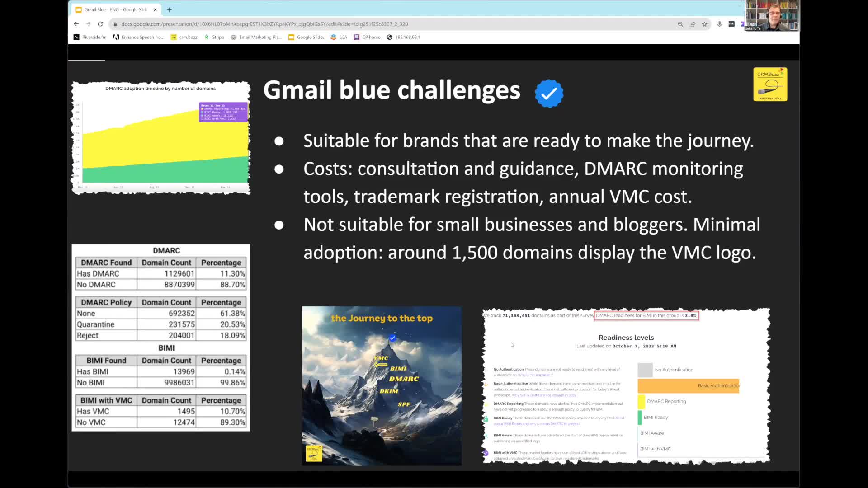Click 'BIMI with VMC' label in readiness chart
The width and height of the screenshot is (868, 488).
(x=656, y=449)
